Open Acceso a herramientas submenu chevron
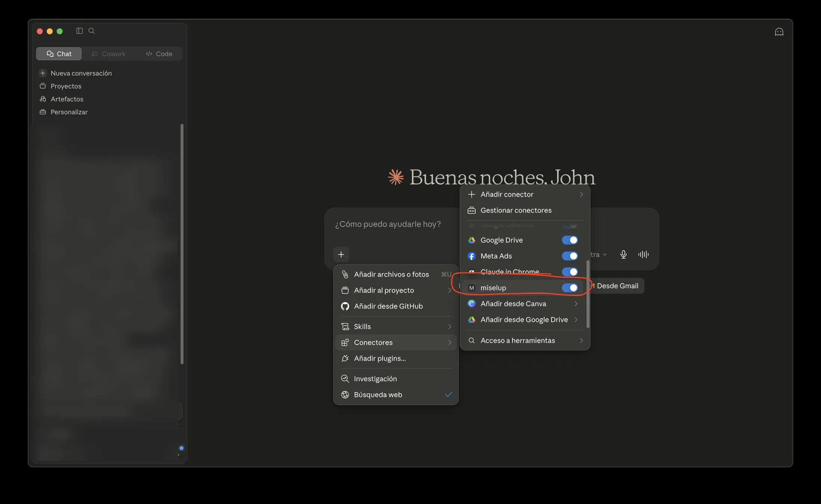The width and height of the screenshot is (821, 504). tap(581, 341)
